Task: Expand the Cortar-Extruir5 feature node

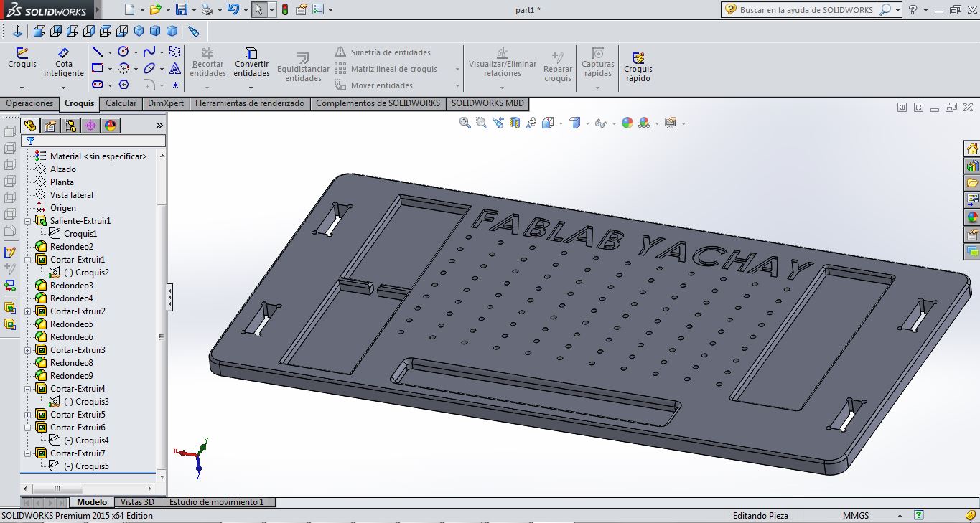Action: pyautogui.click(x=28, y=415)
